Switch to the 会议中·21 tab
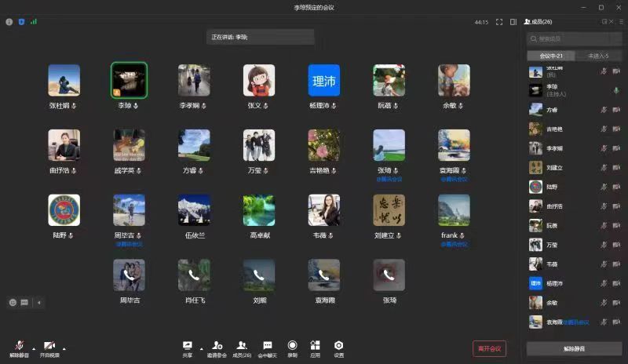Image resolution: width=628 pixels, height=364 pixels. point(550,56)
